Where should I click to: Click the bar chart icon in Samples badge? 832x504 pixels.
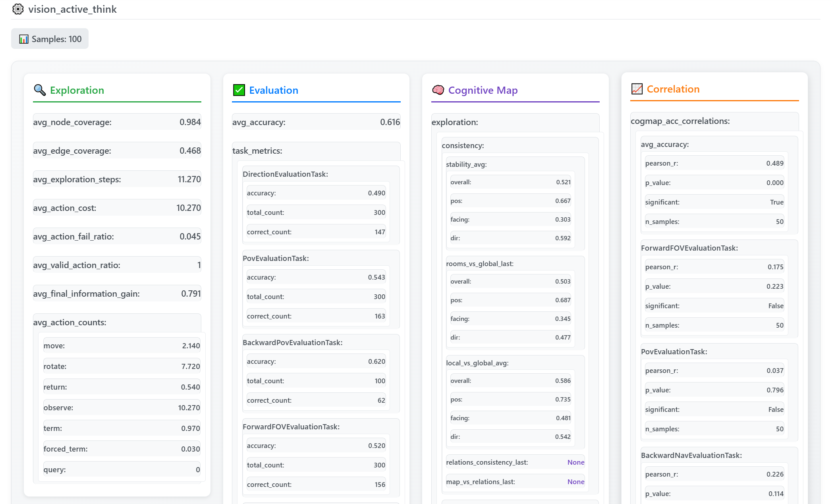[x=24, y=39]
